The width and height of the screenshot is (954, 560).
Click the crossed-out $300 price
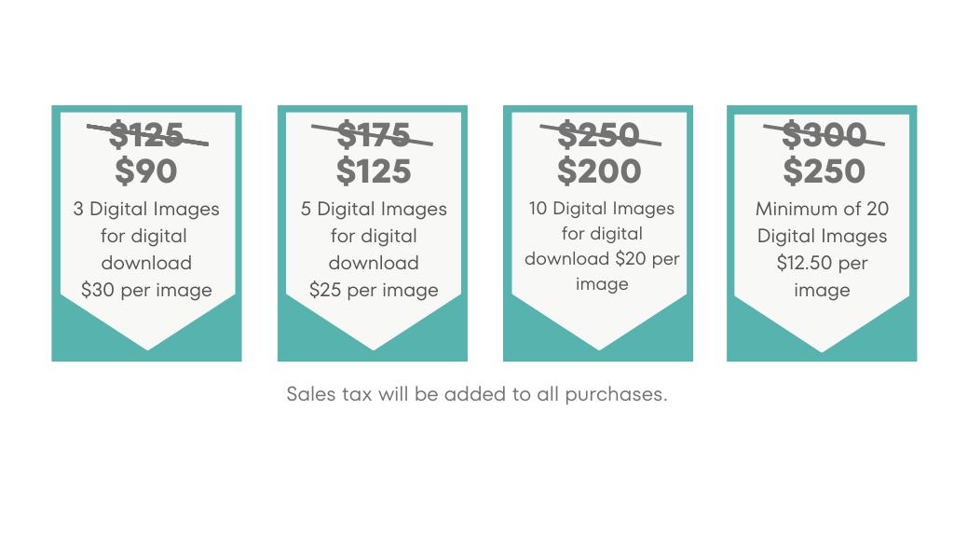point(824,134)
